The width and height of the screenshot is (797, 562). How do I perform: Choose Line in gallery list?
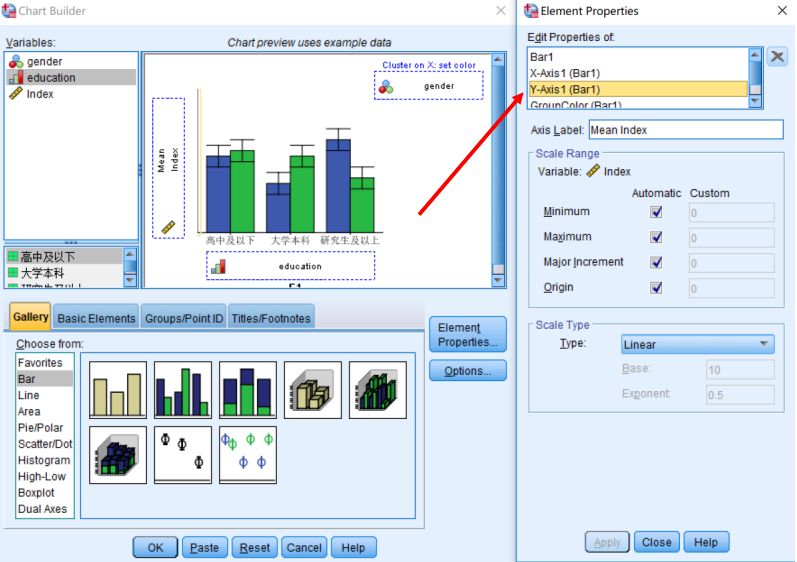coord(45,395)
